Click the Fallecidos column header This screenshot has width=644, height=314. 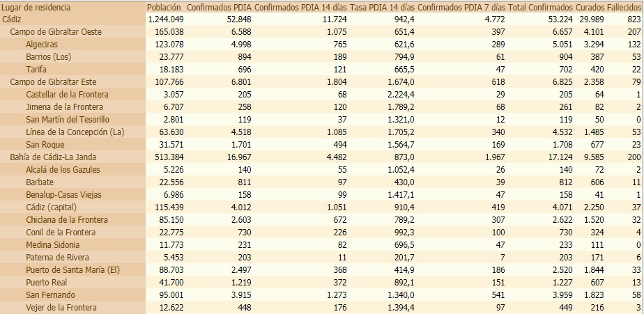[x=625, y=7]
